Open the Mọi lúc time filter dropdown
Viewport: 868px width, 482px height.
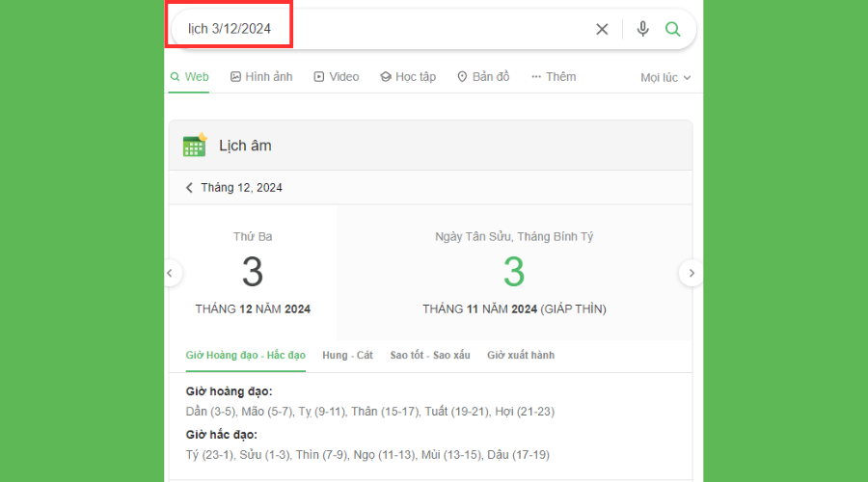(x=665, y=78)
